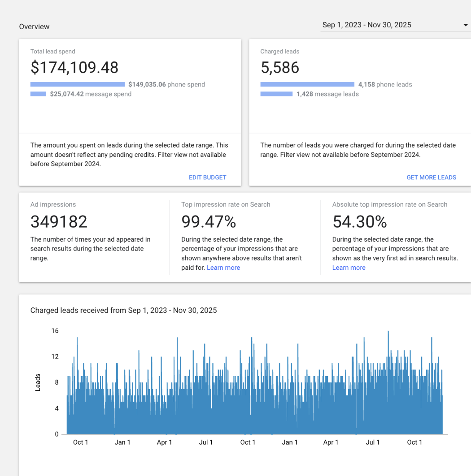471x476 pixels.
Task: Click the 54.30% absolute top rate
Action: tap(360, 221)
